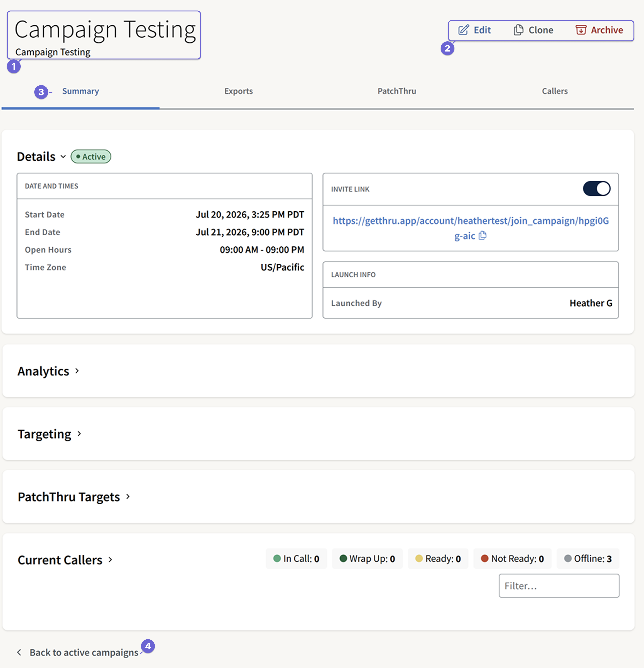Collapse the Details section chevron
The image size is (644, 668).
(x=63, y=157)
